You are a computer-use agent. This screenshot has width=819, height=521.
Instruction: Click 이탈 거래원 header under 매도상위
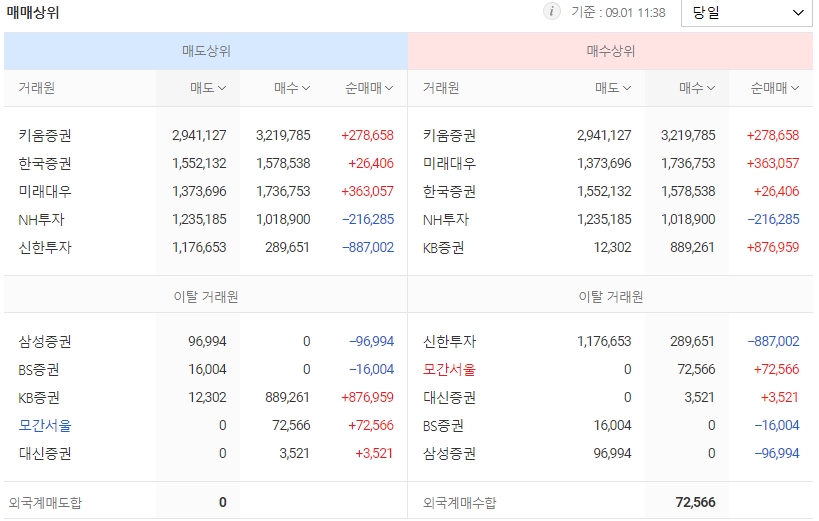pyautogui.click(x=206, y=297)
